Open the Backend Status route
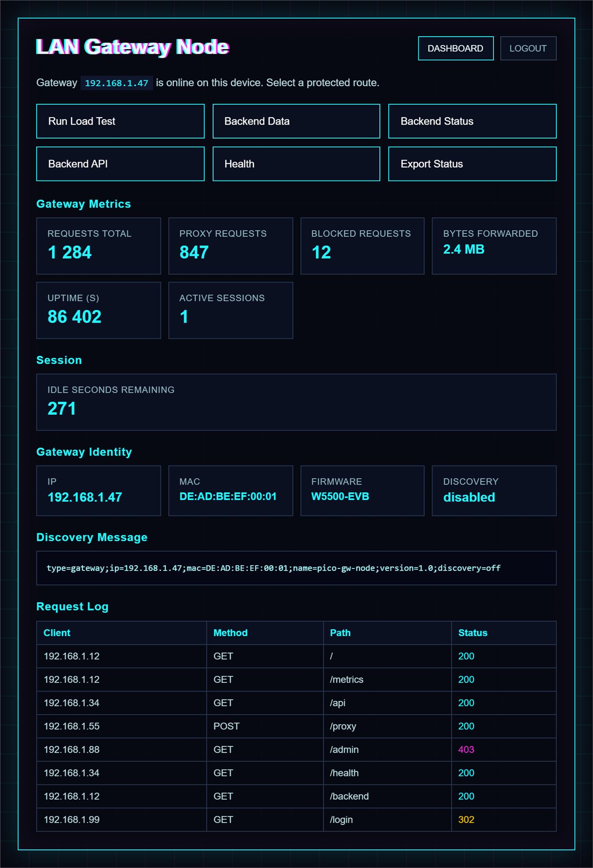Viewport: 593px width, 868px height. click(x=473, y=121)
